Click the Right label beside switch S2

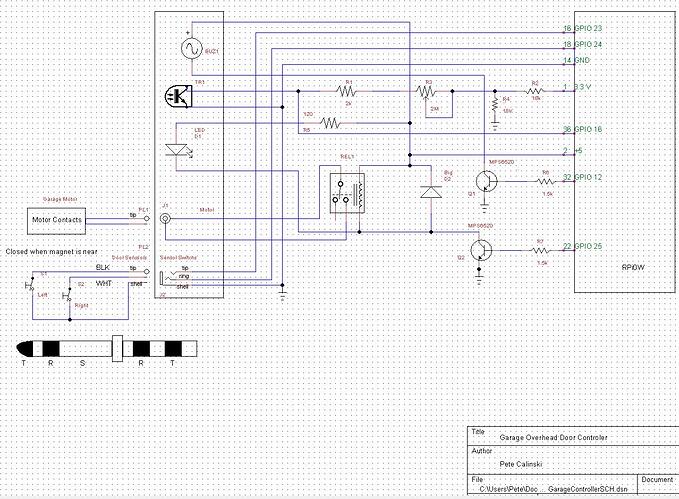click(81, 305)
